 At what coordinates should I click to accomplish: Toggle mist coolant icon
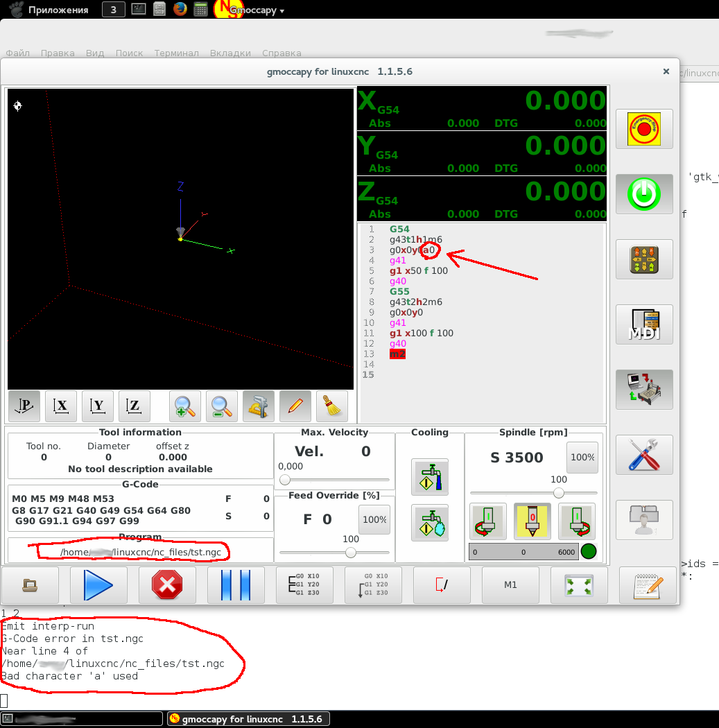pyautogui.click(x=430, y=523)
